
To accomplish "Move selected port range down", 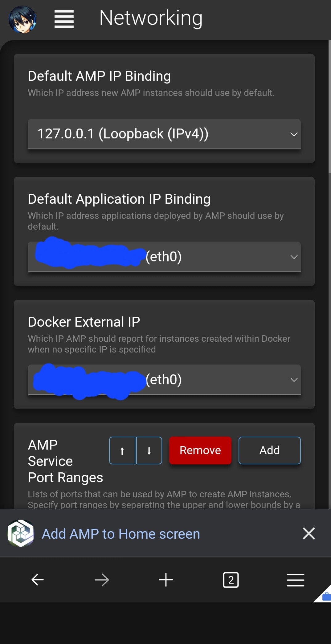I will pos(149,450).
